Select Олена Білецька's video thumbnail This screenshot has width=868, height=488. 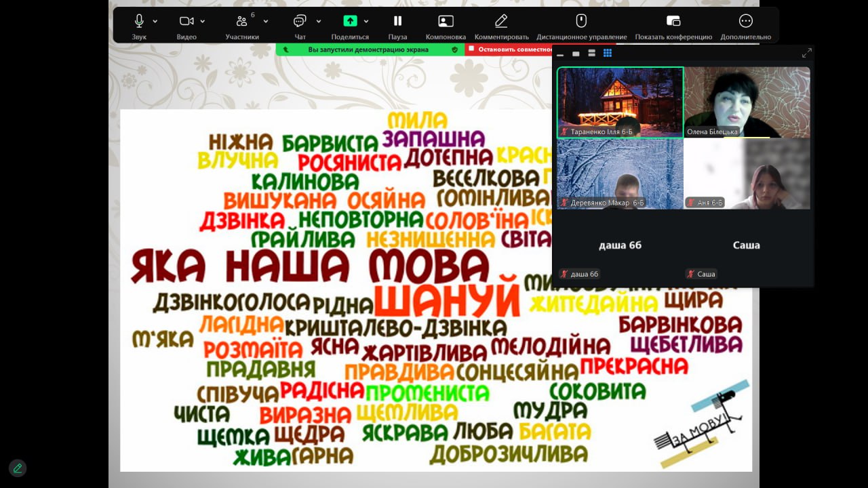(x=747, y=102)
